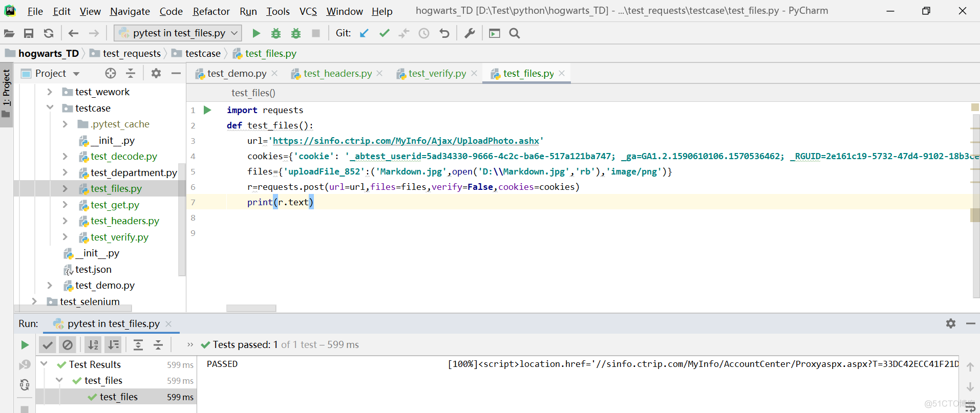
Task: Open the VCS menu
Action: 308,11
